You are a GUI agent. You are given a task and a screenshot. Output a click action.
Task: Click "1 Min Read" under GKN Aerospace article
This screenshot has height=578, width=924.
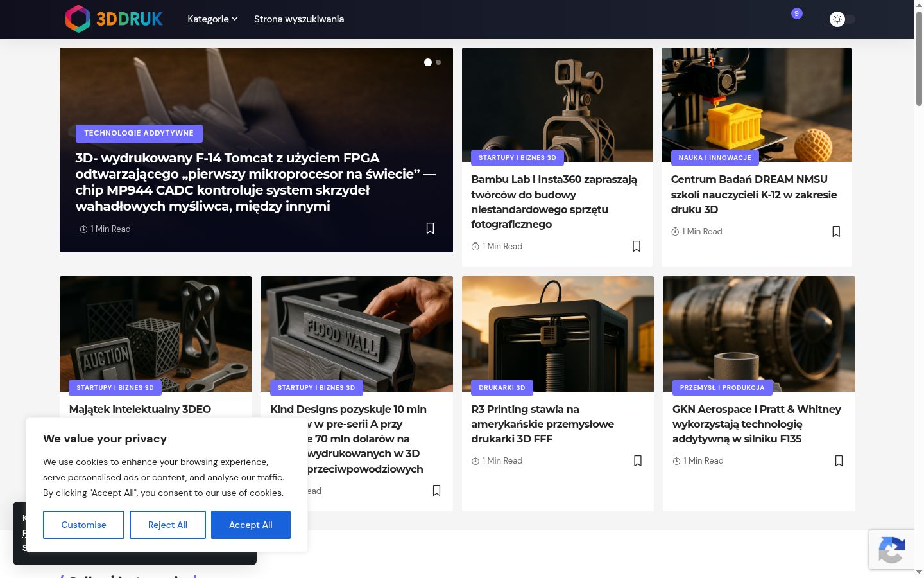tap(703, 461)
